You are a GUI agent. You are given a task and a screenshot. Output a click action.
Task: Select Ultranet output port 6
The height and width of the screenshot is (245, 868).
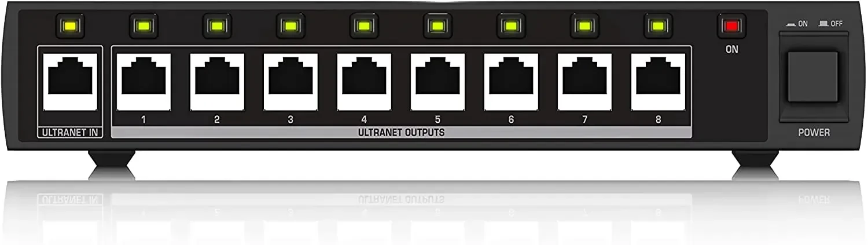(x=511, y=82)
